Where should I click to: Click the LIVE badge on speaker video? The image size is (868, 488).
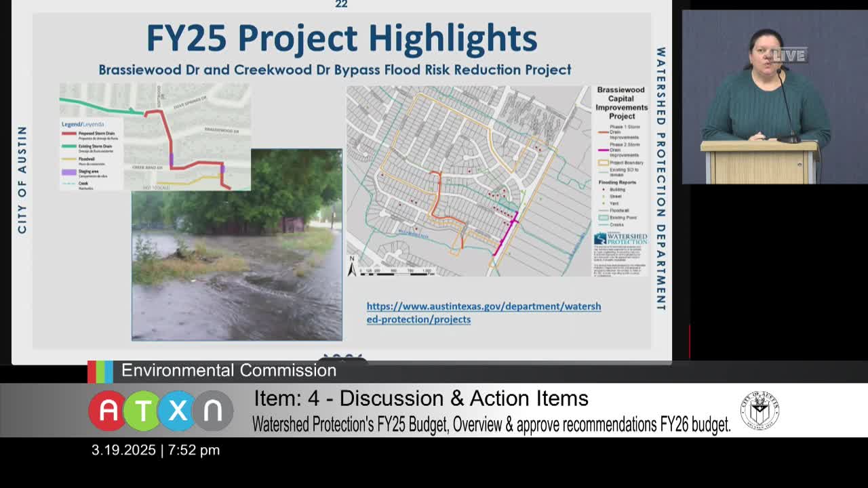789,56
